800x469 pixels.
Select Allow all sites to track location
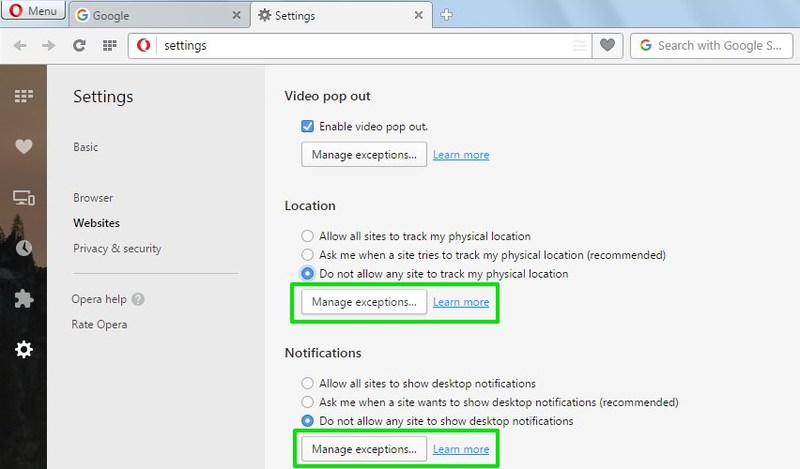307,236
